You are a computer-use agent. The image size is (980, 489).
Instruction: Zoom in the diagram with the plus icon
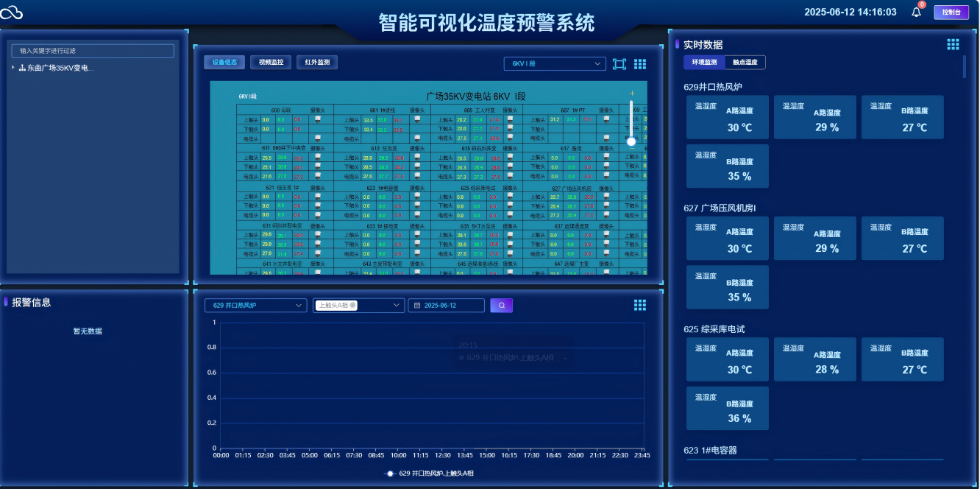[x=632, y=94]
